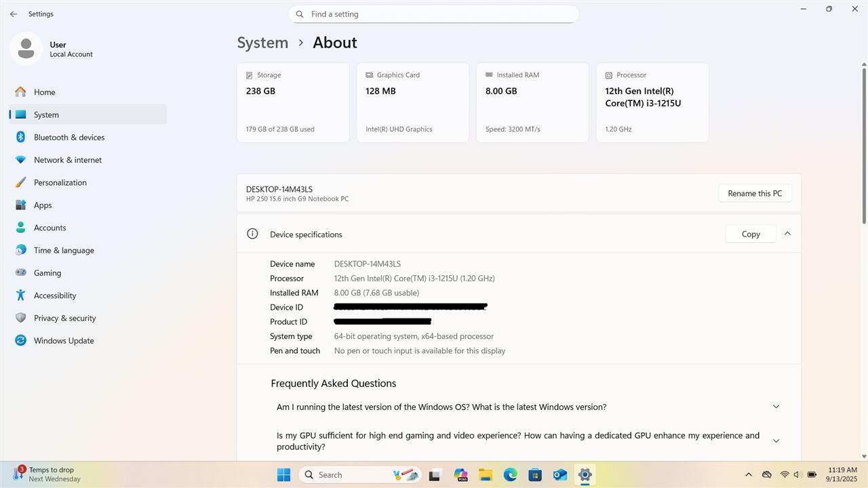Open Windows Update settings
Screen dimensions: 868x488
[88, 340]
